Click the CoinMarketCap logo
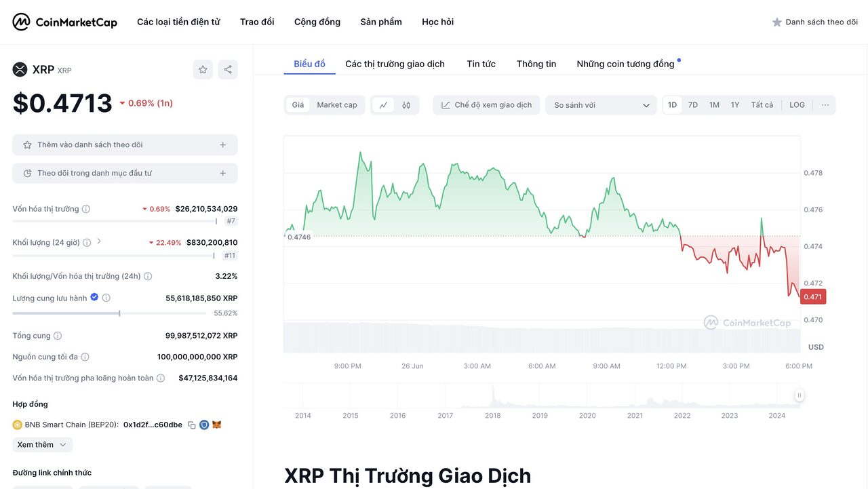The image size is (868, 489). (65, 22)
